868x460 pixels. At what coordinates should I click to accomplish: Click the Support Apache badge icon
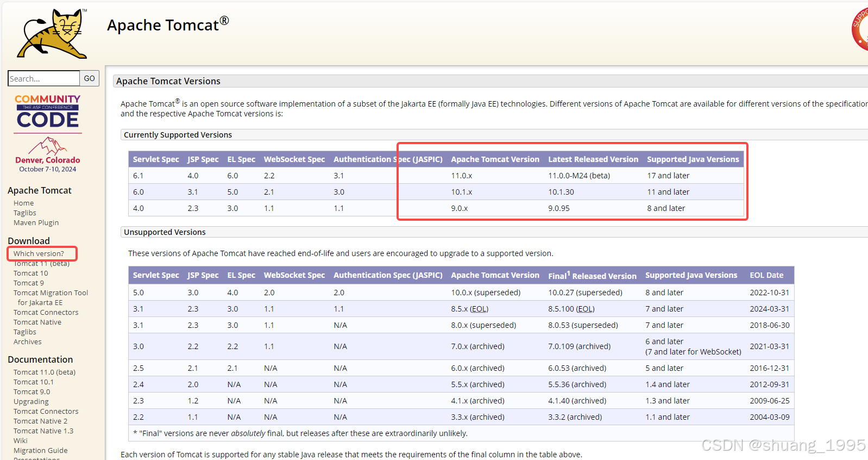coord(860,29)
